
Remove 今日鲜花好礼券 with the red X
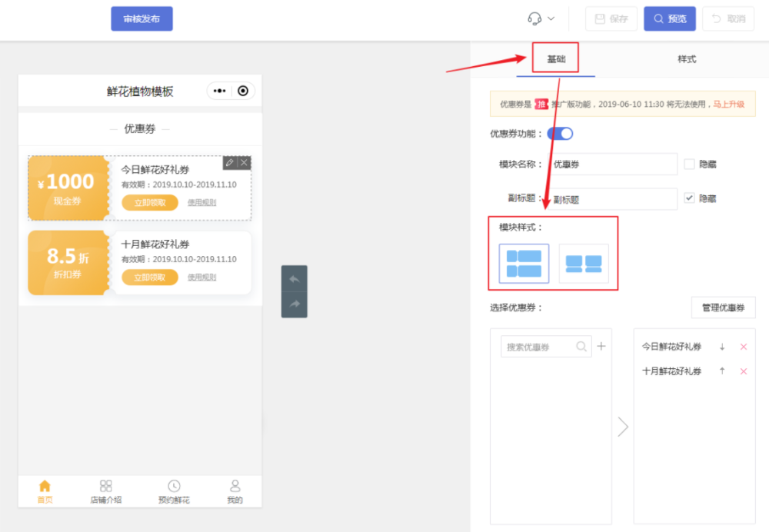pos(743,347)
